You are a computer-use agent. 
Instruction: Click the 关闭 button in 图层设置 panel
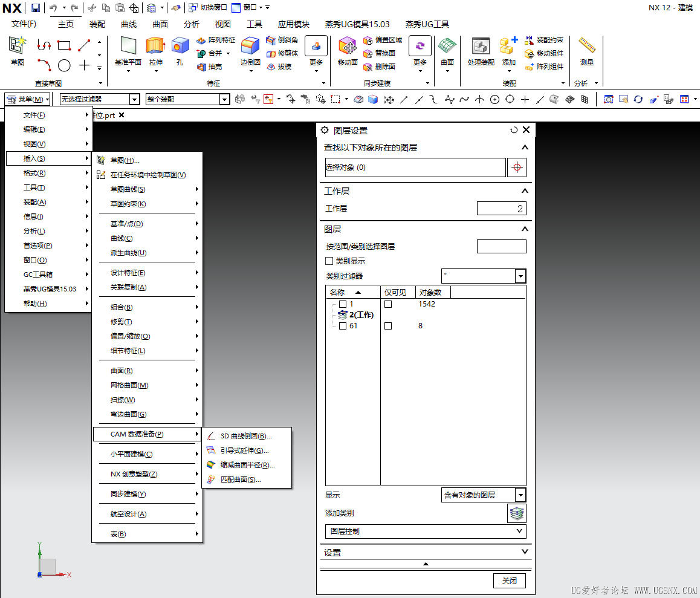tap(509, 580)
